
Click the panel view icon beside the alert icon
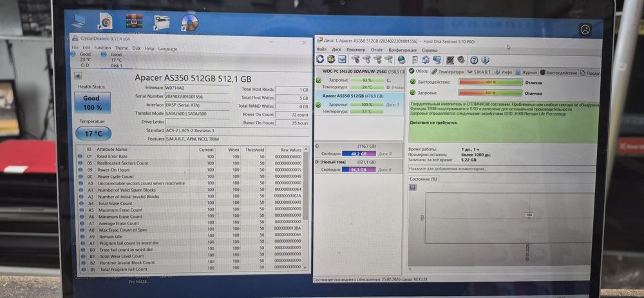[x=342, y=60]
